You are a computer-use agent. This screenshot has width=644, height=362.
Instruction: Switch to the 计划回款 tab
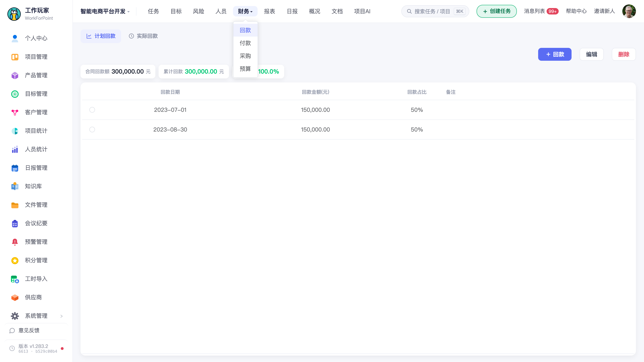pyautogui.click(x=101, y=36)
